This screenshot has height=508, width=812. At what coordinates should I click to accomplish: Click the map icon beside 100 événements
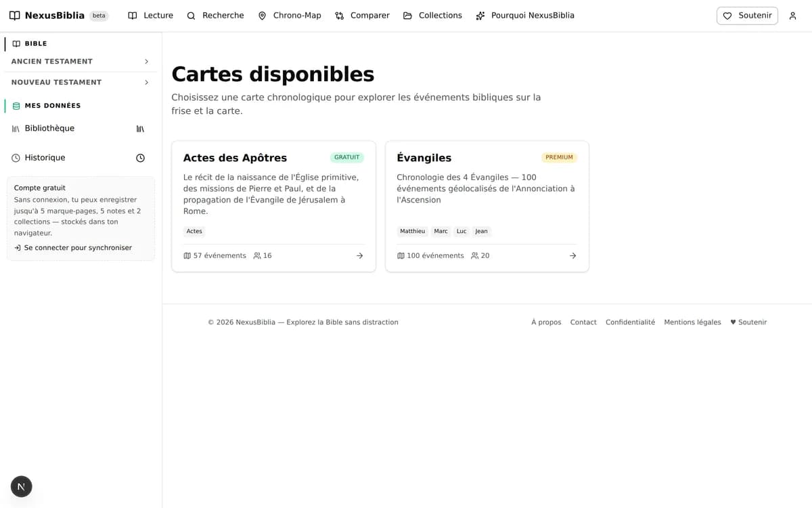(x=401, y=256)
